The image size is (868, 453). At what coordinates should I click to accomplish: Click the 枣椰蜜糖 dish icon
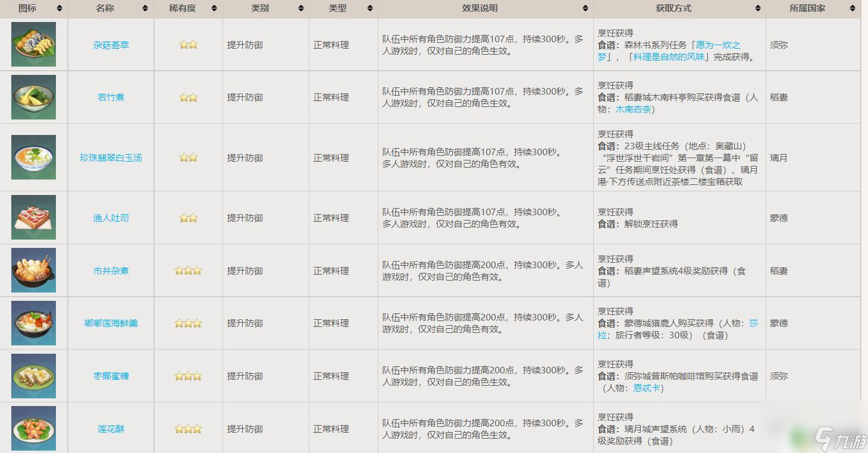coord(33,376)
